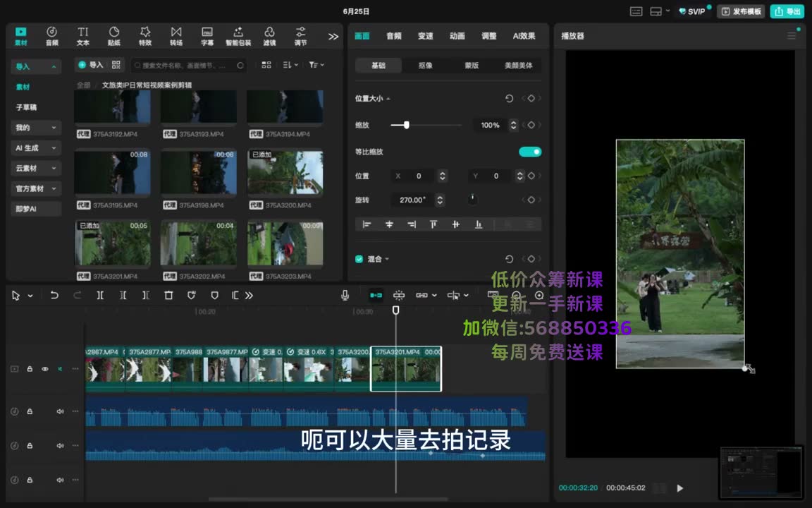Switch to the 变速 speed tab
812x508 pixels.
pyautogui.click(x=425, y=36)
